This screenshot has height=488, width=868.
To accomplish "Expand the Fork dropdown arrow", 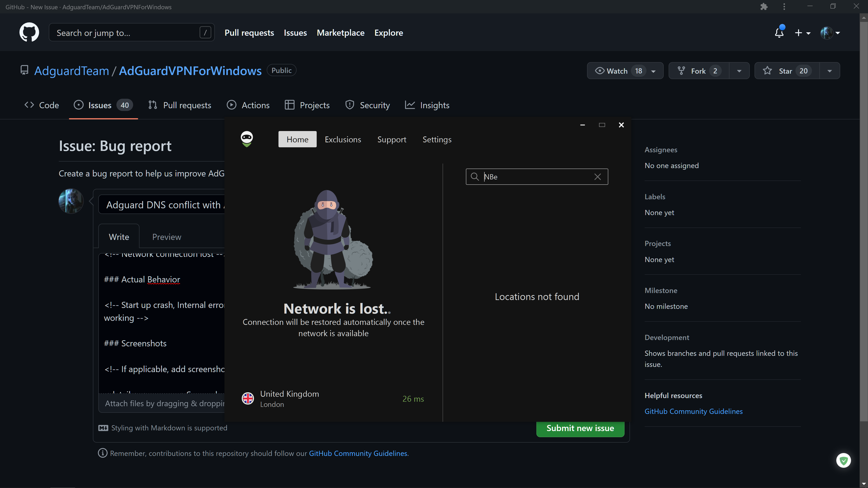I will 739,71.
